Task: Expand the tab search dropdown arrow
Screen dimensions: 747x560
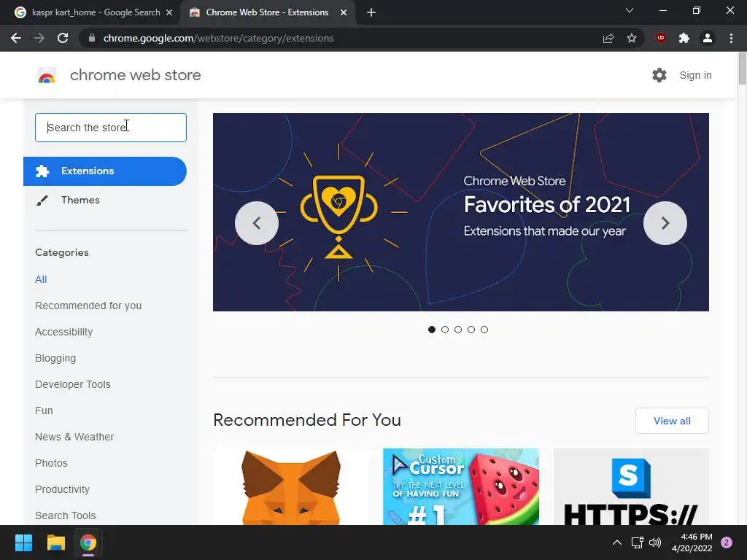Action: point(630,10)
